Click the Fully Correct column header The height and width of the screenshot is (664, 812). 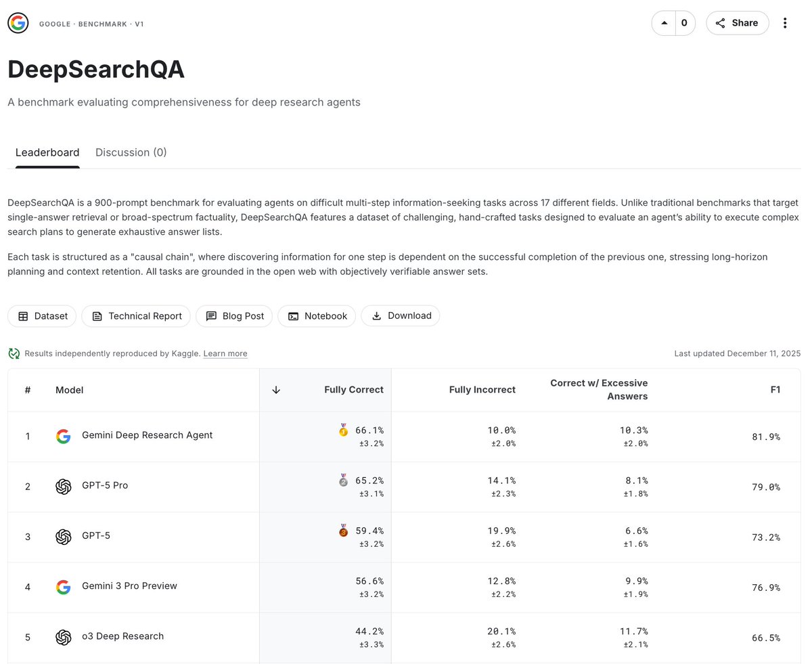[x=354, y=390]
